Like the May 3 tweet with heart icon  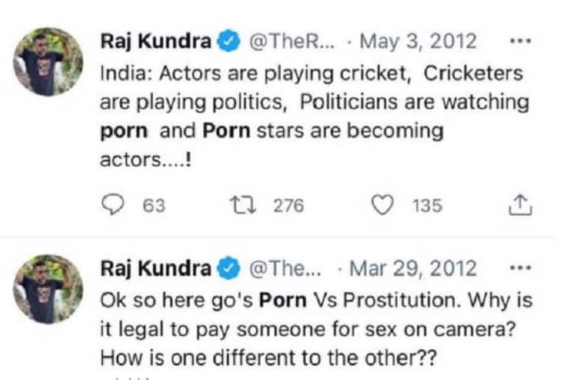point(381,205)
